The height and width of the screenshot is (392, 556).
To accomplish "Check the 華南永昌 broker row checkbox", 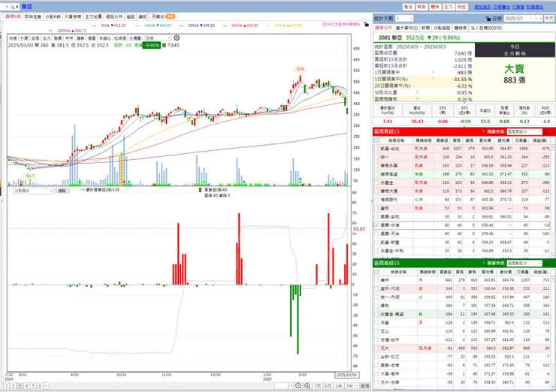I will (376, 165).
